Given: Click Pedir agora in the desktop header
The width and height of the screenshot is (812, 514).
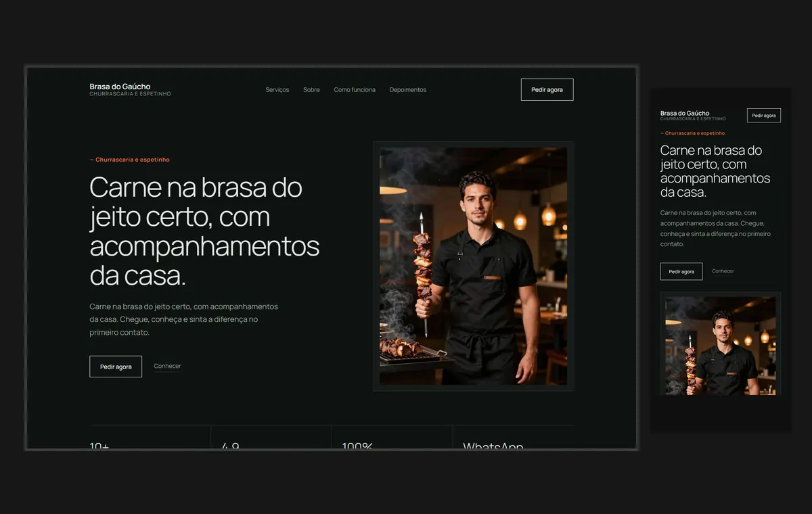Looking at the screenshot, I should click(x=547, y=90).
